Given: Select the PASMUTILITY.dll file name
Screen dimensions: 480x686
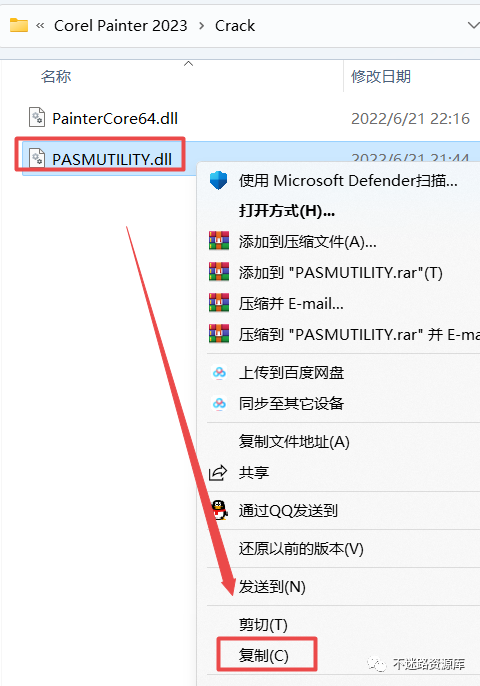Looking at the screenshot, I should [x=112, y=159].
